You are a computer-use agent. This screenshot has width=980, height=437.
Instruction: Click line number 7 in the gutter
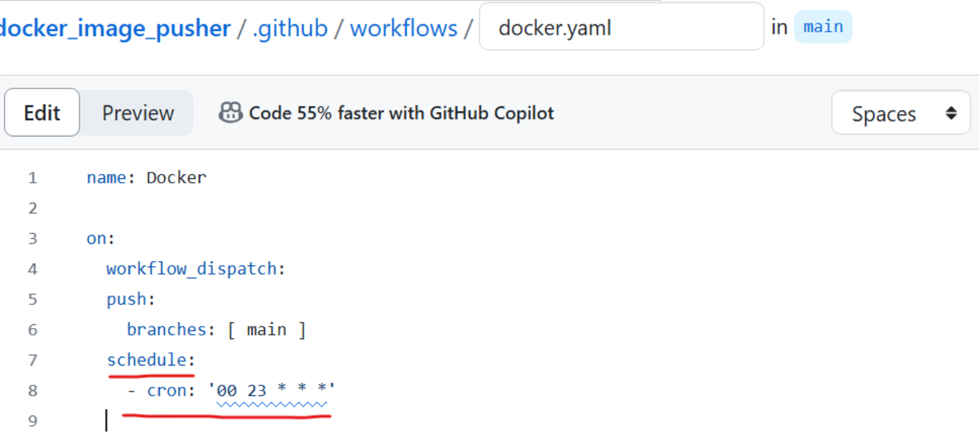(x=32, y=360)
